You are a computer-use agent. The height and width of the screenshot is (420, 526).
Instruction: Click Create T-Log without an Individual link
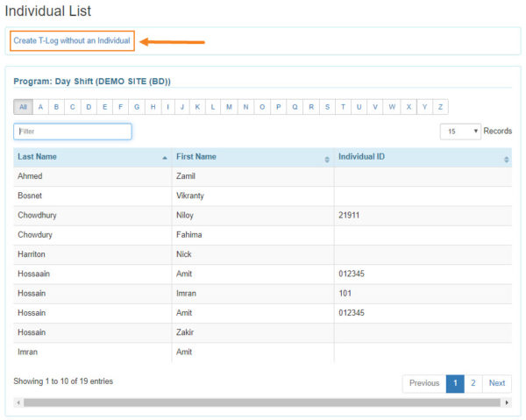[x=71, y=40]
